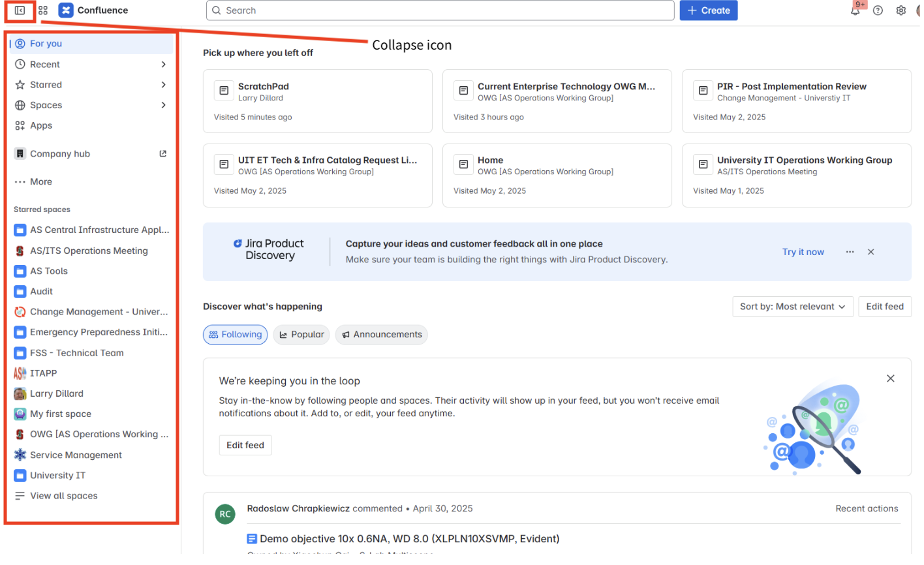Select View all spaces in sidebar
Screen dimensions: 924x565
(x=63, y=495)
